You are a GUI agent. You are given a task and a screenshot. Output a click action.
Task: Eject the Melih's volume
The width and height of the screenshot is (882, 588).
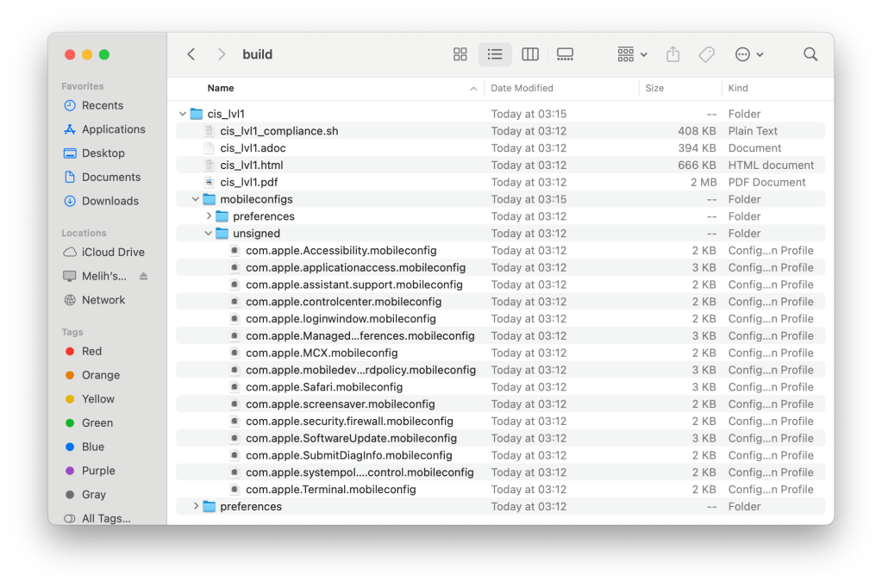144,276
